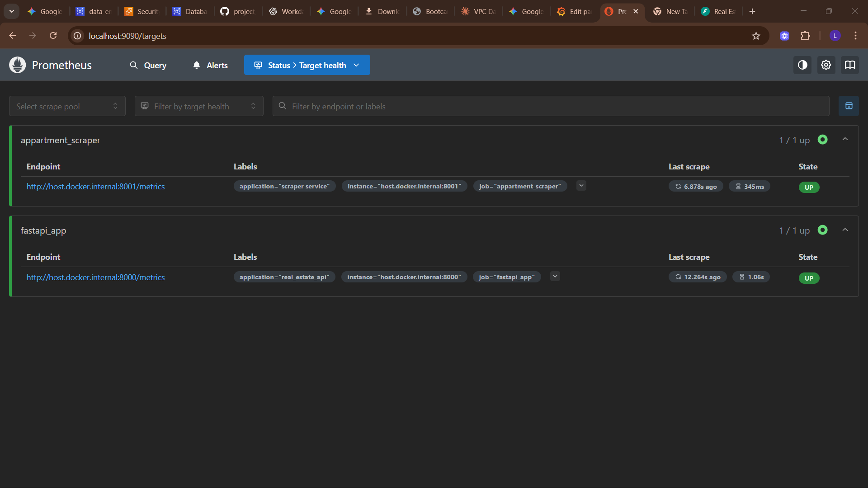The height and width of the screenshot is (488, 868).
Task: Click the collapse all pools button
Action: click(x=849, y=106)
